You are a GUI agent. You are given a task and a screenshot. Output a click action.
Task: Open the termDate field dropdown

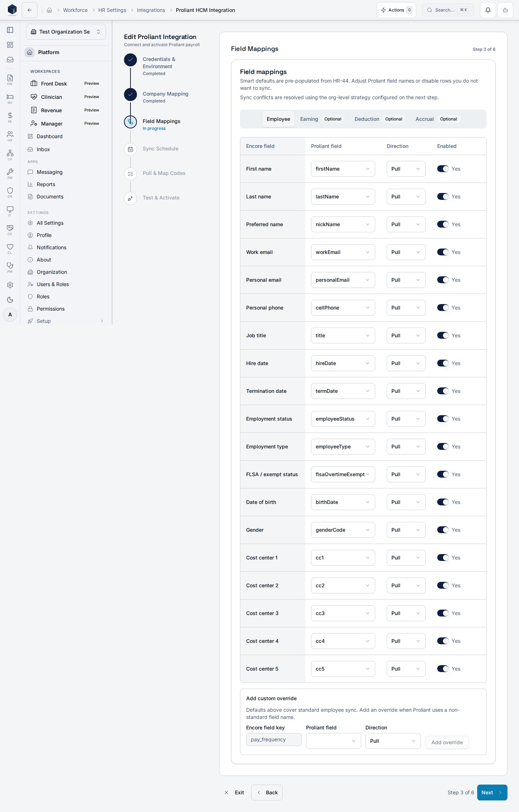pyautogui.click(x=343, y=391)
